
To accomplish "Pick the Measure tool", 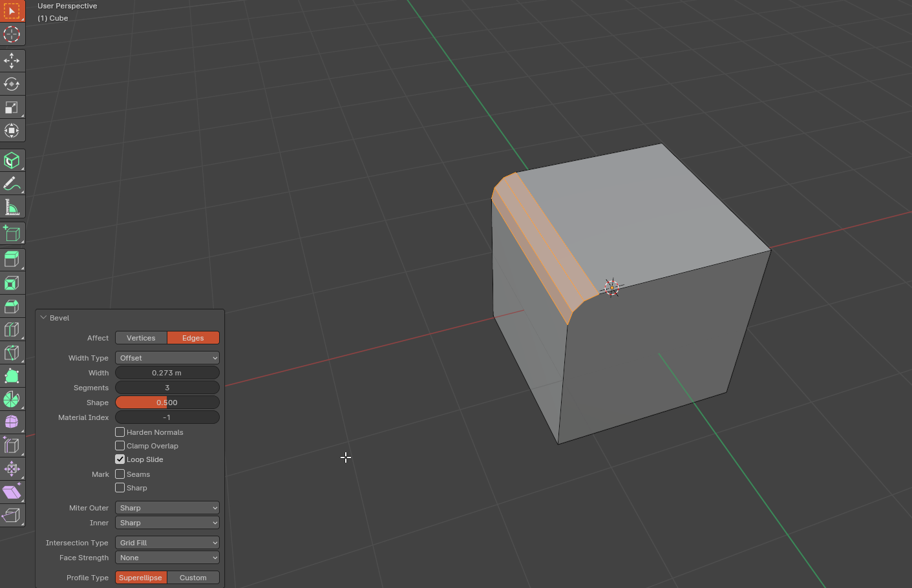I will [x=12, y=207].
